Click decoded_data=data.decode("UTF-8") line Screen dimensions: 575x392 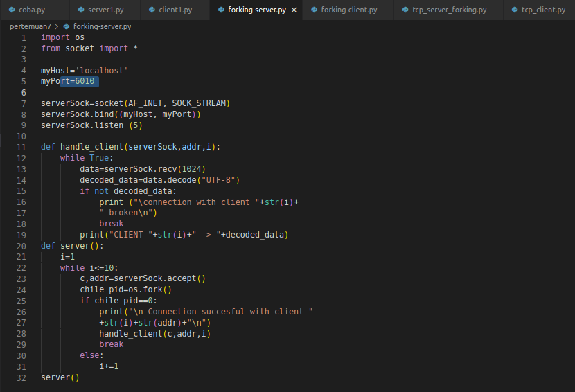(x=160, y=179)
